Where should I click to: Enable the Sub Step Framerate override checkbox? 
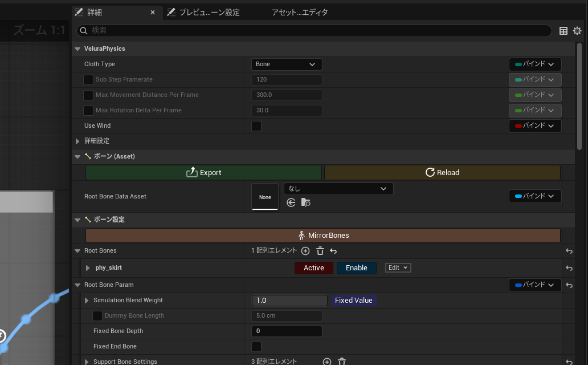(88, 80)
